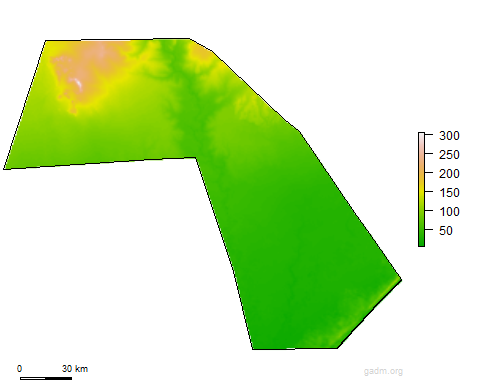
Task: Click the easternmost corner of the map
Action: pos(401,279)
